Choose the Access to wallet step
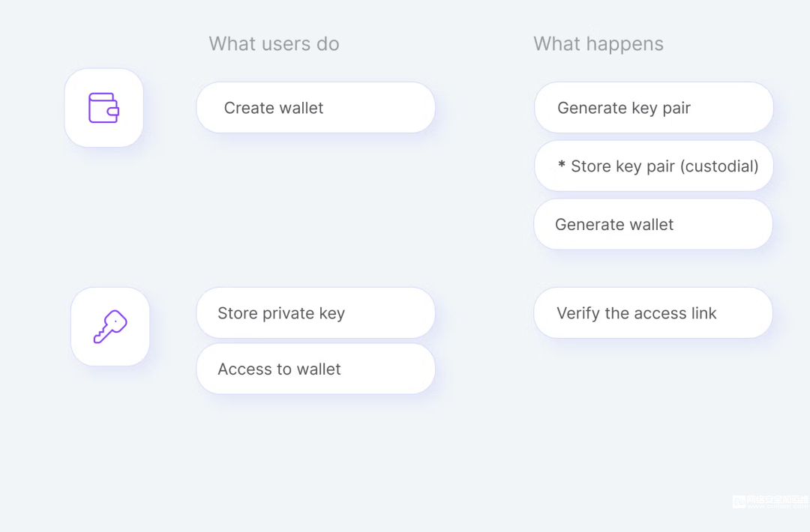This screenshot has height=532, width=810. [316, 369]
